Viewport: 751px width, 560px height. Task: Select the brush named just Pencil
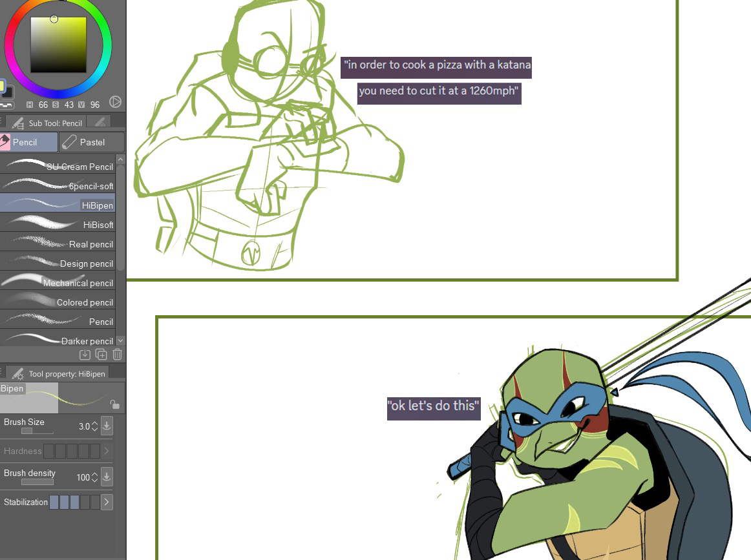58,319
